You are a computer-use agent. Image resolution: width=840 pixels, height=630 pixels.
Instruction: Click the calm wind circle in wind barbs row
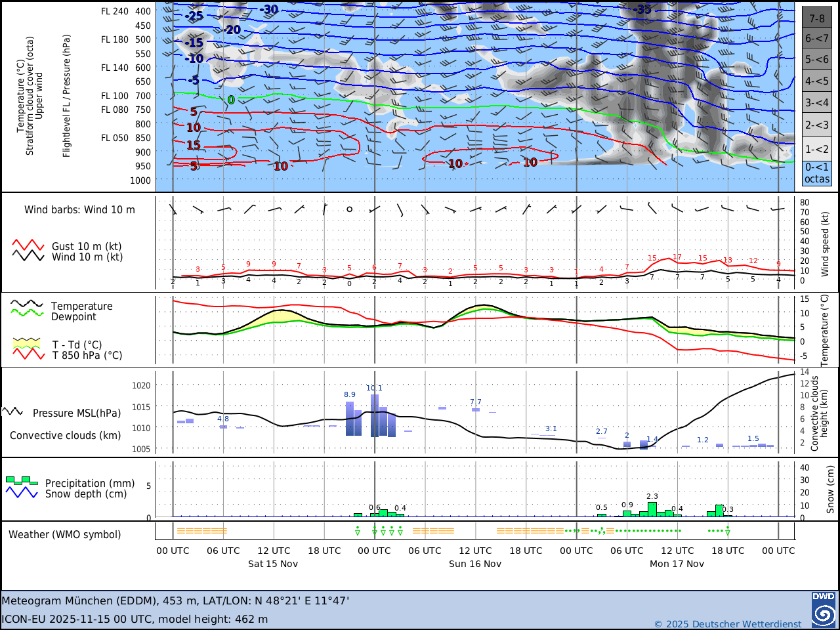tap(350, 209)
